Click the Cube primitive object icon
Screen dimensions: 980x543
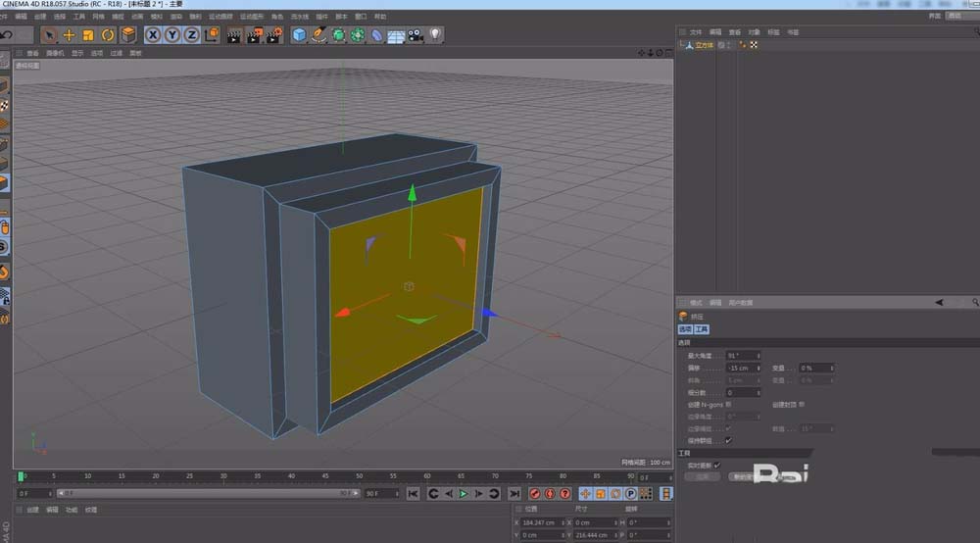coord(299,35)
